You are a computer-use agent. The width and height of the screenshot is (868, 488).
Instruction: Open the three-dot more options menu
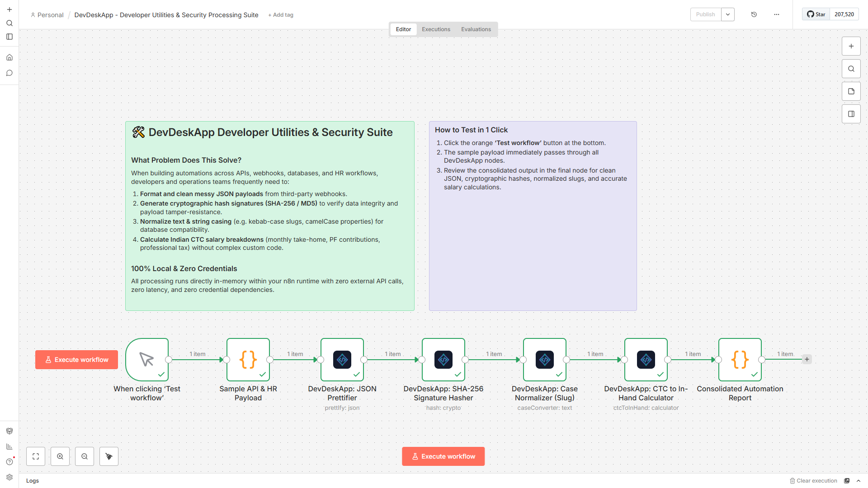pos(777,14)
